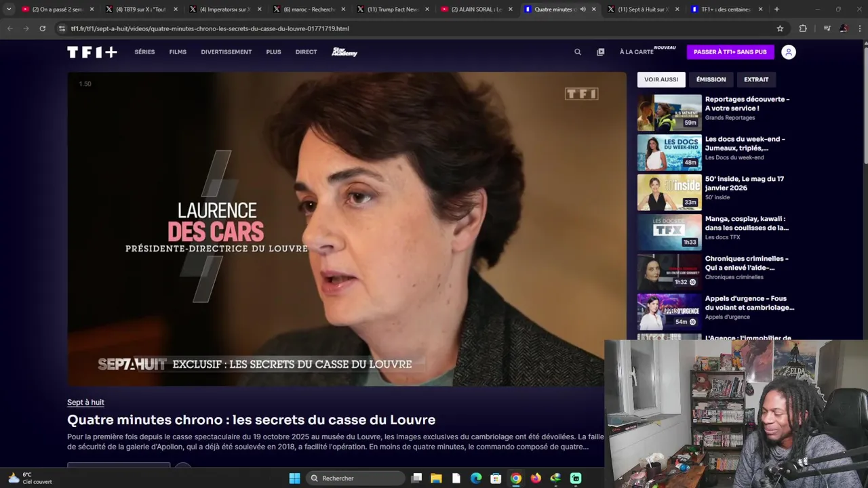
Task: Open the browser extensions puzzle icon
Action: [803, 28]
